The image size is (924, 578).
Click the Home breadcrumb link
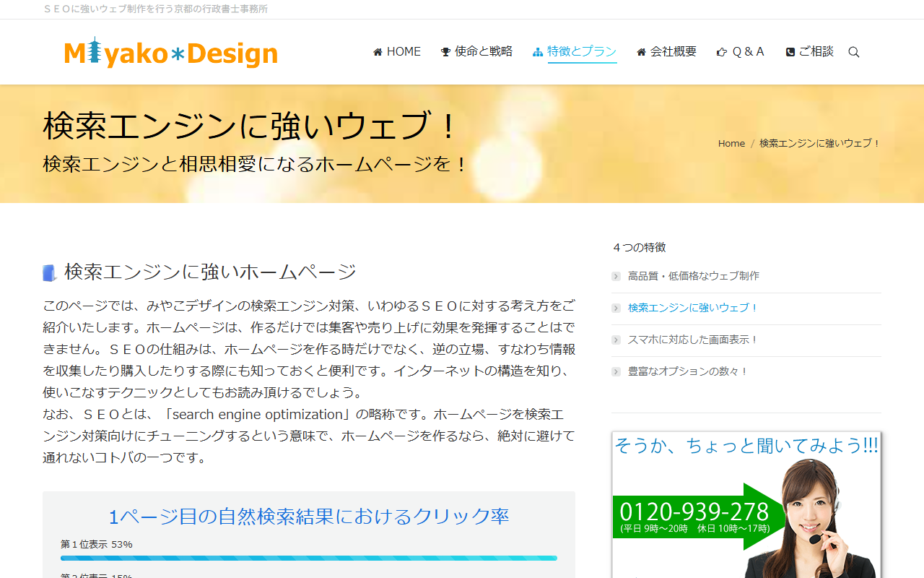tap(731, 142)
